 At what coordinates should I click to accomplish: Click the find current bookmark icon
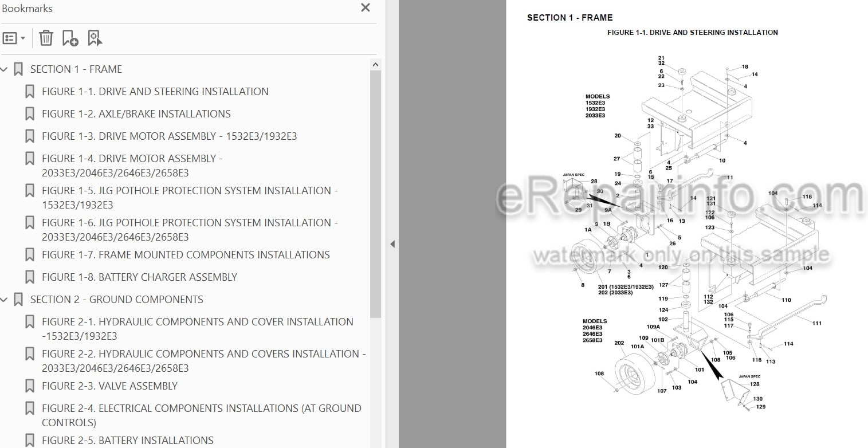[x=95, y=38]
